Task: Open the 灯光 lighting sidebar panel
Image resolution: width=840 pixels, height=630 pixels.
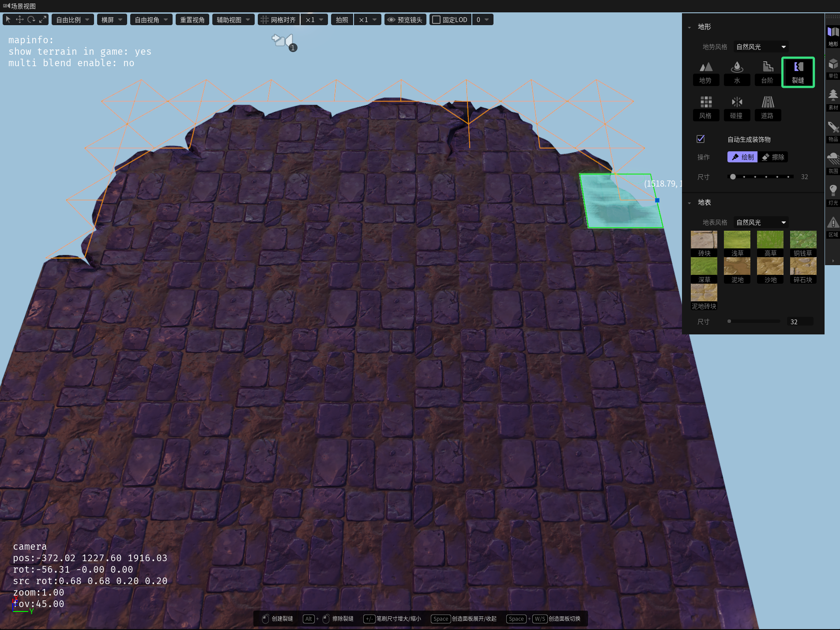Action: pos(833,195)
